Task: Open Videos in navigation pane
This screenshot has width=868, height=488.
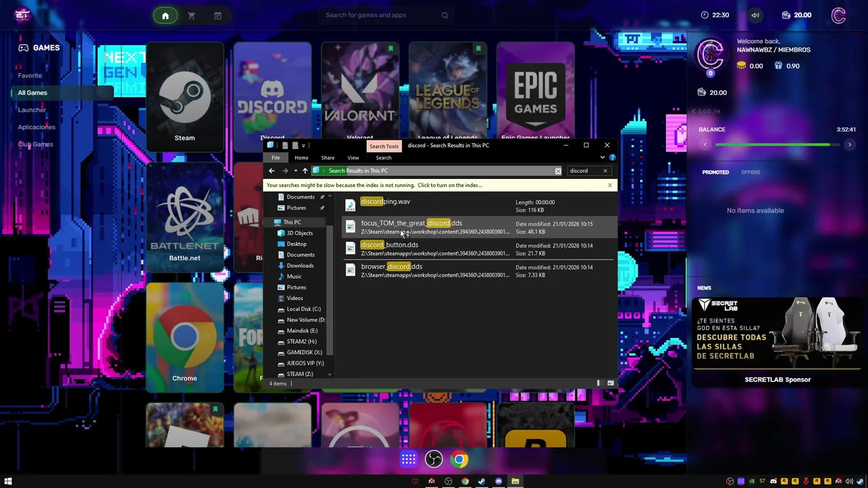Action: click(x=294, y=298)
